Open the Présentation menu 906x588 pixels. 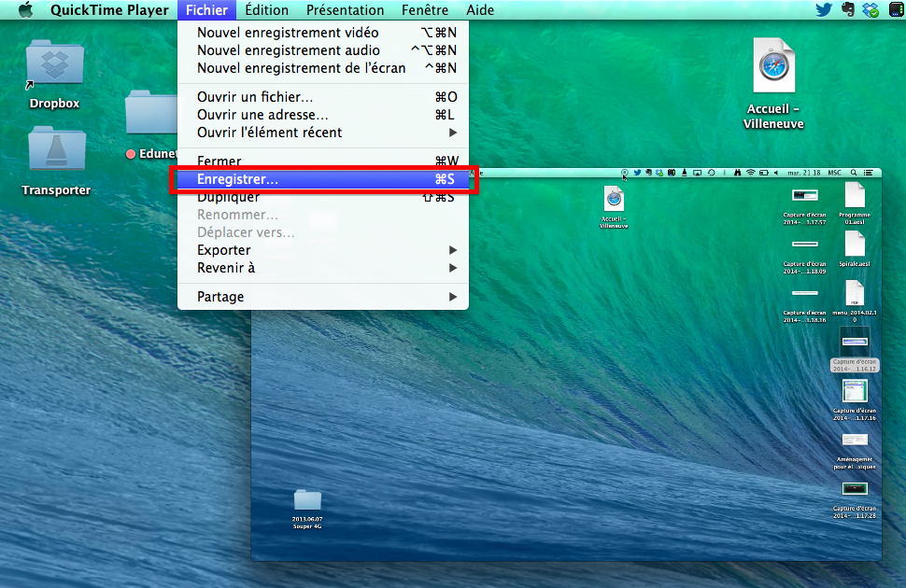[x=345, y=10]
